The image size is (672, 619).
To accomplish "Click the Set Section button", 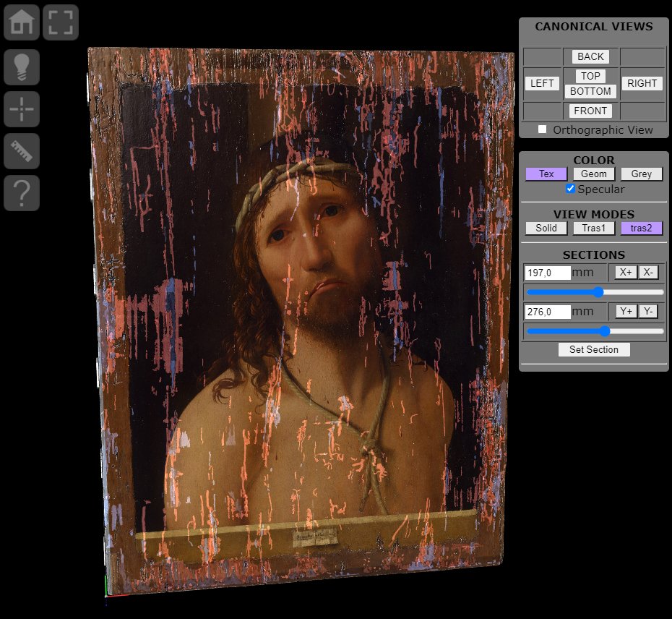I will [x=593, y=349].
